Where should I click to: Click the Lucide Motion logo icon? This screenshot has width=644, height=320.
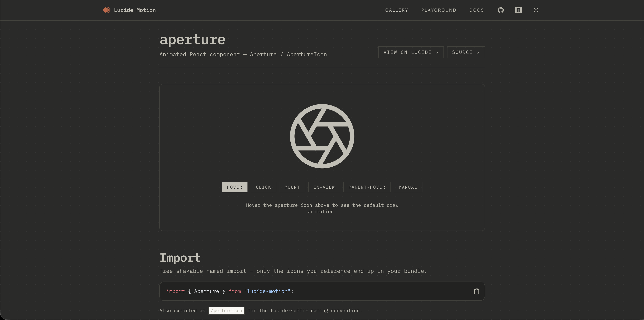[x=107, y=10]
